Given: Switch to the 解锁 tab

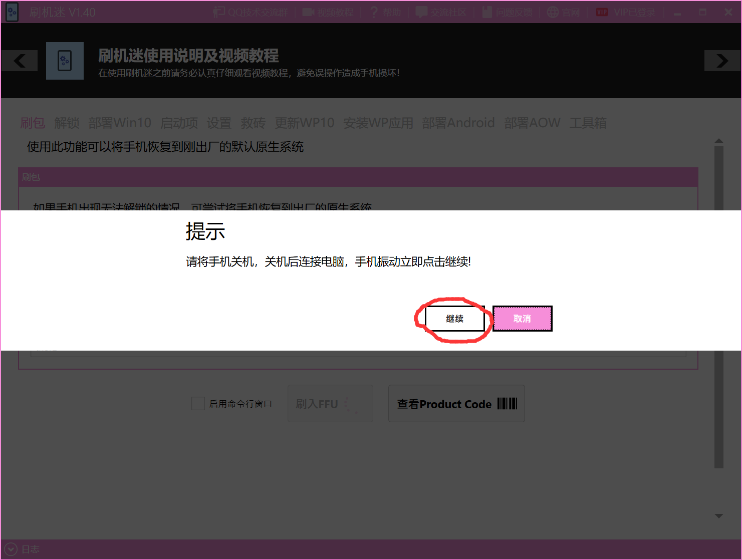Looking at the screenshot, I should (67, 123).
